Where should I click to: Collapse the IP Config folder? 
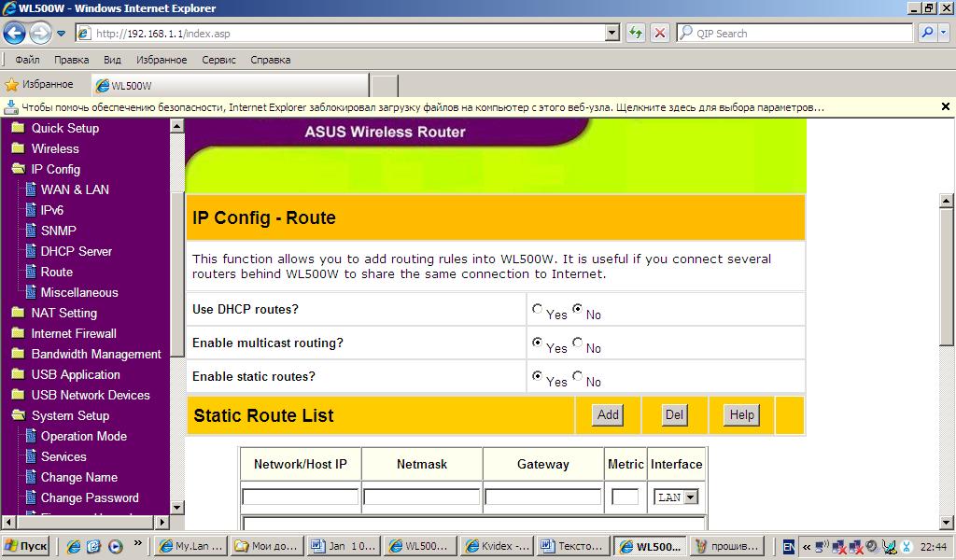[x=47, y=170]
